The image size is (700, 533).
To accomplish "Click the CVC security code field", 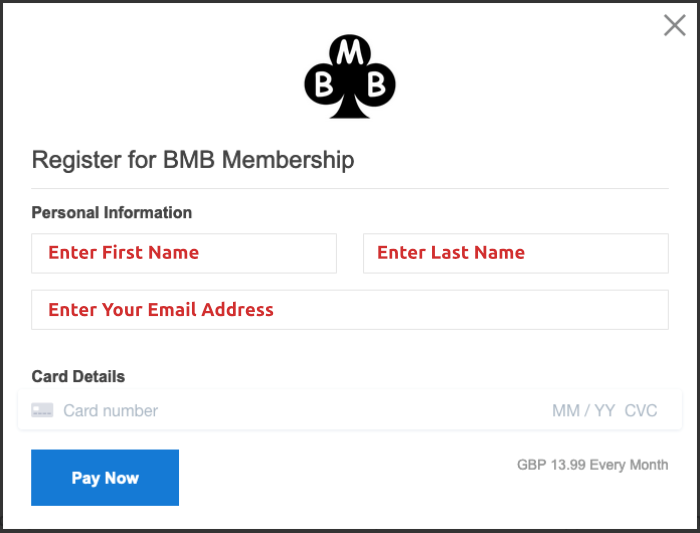I will (641, 411).
